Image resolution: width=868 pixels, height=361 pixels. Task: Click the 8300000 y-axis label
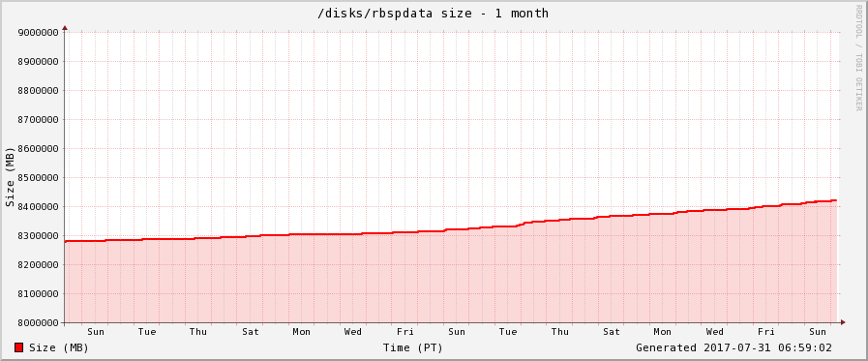(x=38, y=236)
